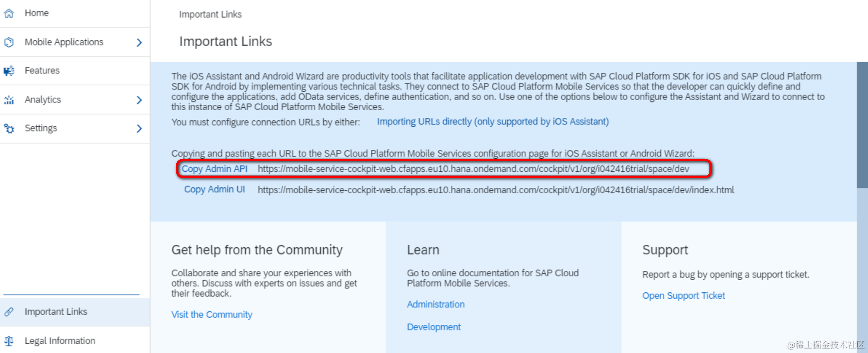Follow the Visit the Community link
This screenshot has width=868, height=353.
tap(212, 315)
